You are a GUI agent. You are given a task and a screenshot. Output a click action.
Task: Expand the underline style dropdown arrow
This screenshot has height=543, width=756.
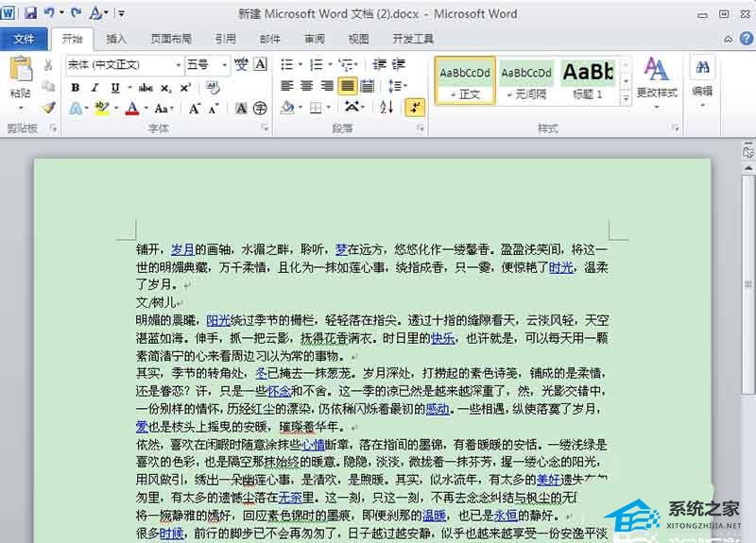129,88
